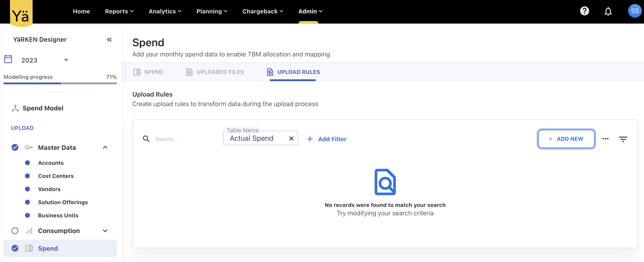Collapse the YäRKEN Designer sidebar
This screenshot has height=262, width=644.
tap(109, 39)
